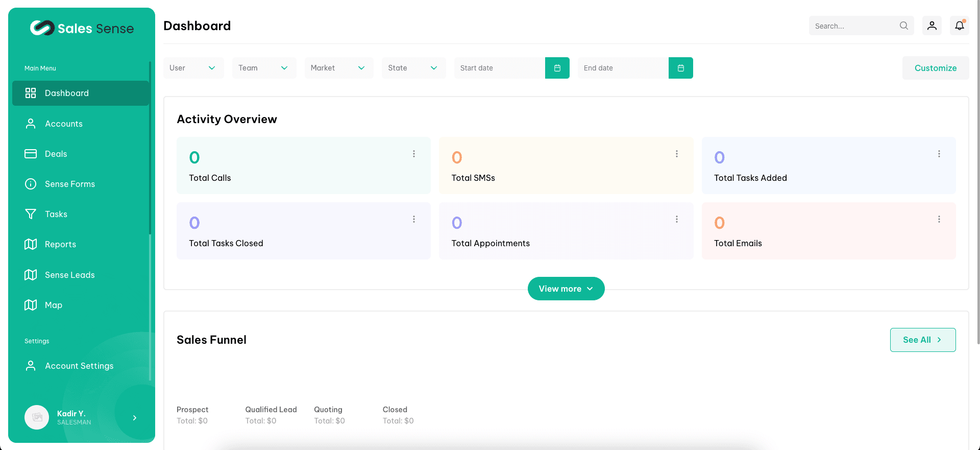
Task: Click the Sense Forms info icon
Action: tap(31, 184)
